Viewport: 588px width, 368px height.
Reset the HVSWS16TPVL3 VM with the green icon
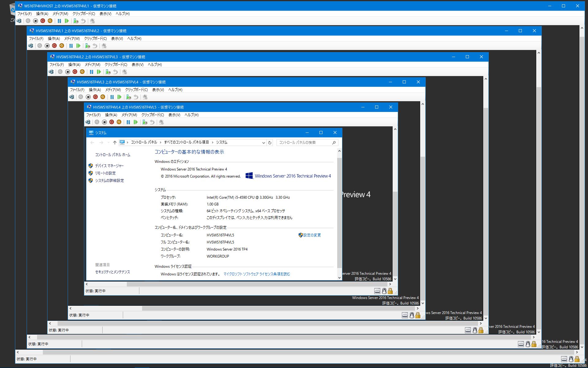click(x=99, y=72)
